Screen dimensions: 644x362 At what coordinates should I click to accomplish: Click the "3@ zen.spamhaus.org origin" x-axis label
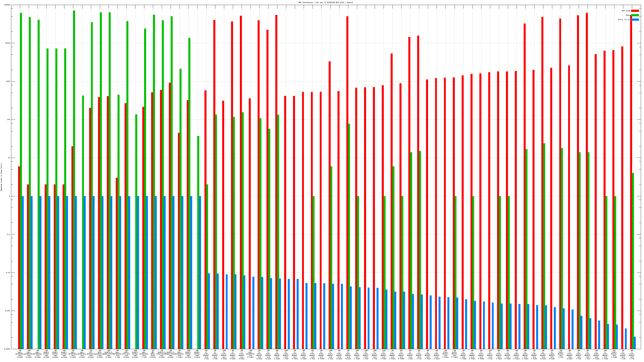[20, 354]
